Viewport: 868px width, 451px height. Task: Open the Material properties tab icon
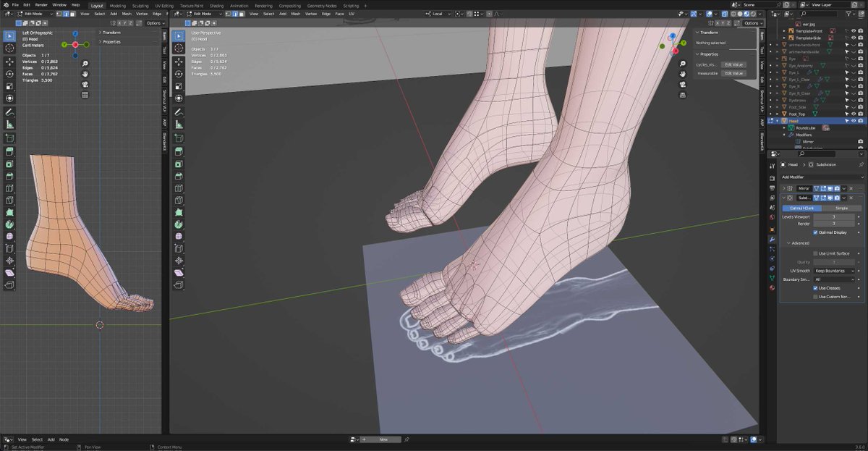pos(773,287)
